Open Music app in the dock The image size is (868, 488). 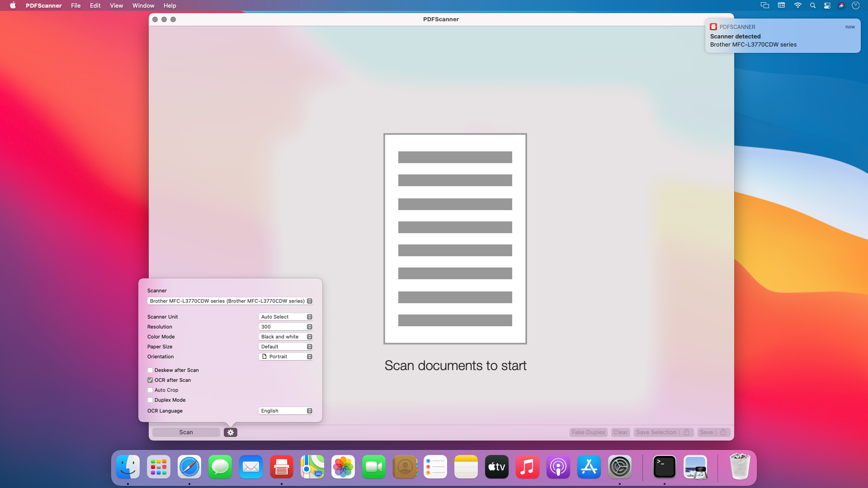tap(528, 467)
